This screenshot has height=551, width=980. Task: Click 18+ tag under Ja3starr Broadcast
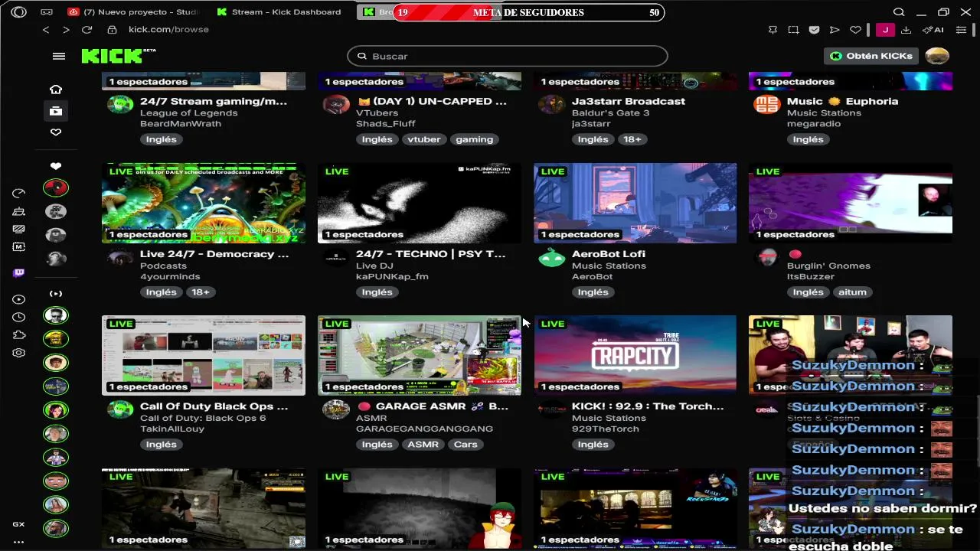tap(632, 139)
